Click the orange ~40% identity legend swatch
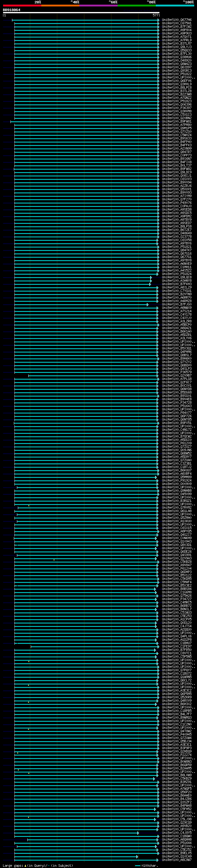Screen dimensions: 197x868 pos(61,6)
